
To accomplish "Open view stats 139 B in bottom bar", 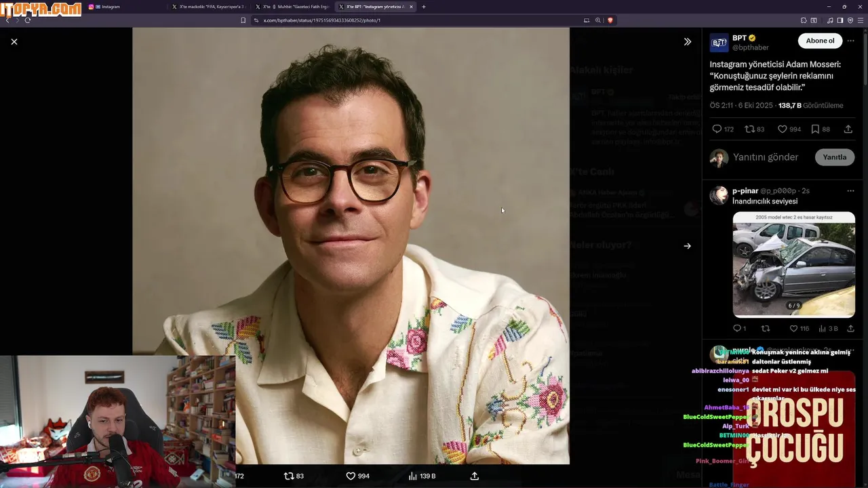I will coord(422,476).
